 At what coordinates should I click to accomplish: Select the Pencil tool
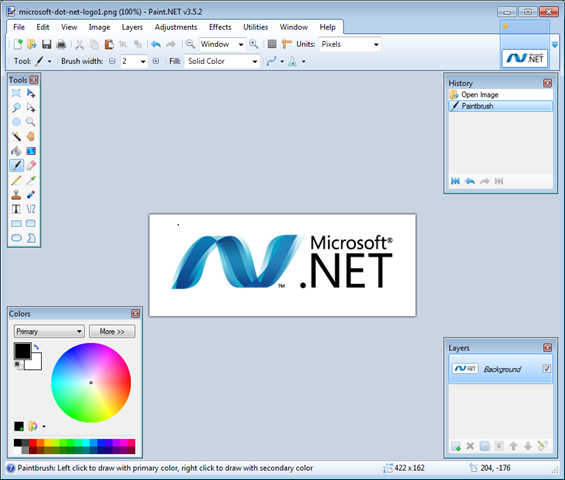(16, 180)
